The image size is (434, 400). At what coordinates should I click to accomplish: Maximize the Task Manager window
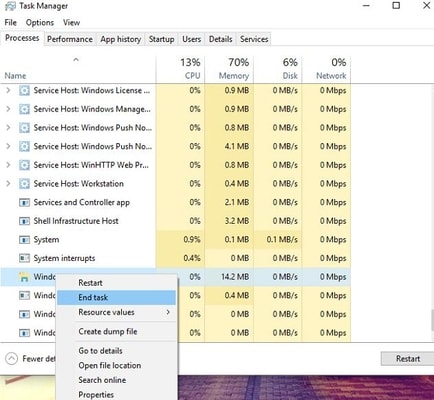396,5
